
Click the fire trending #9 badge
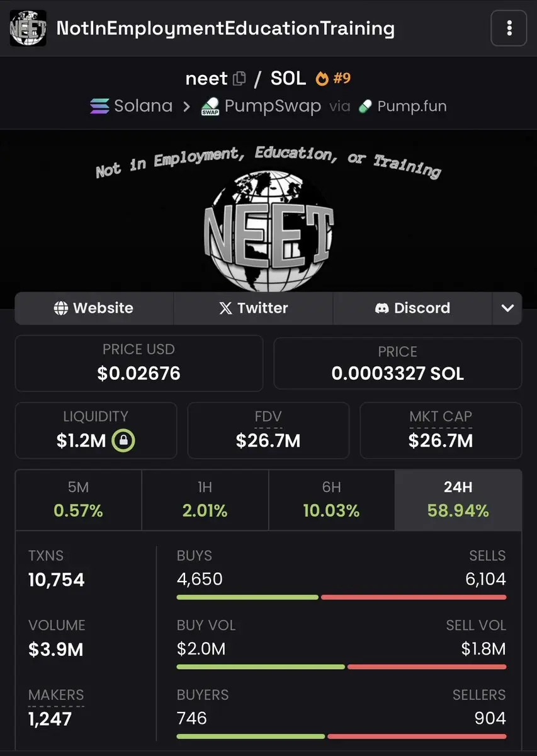click(x=333, y=79)
